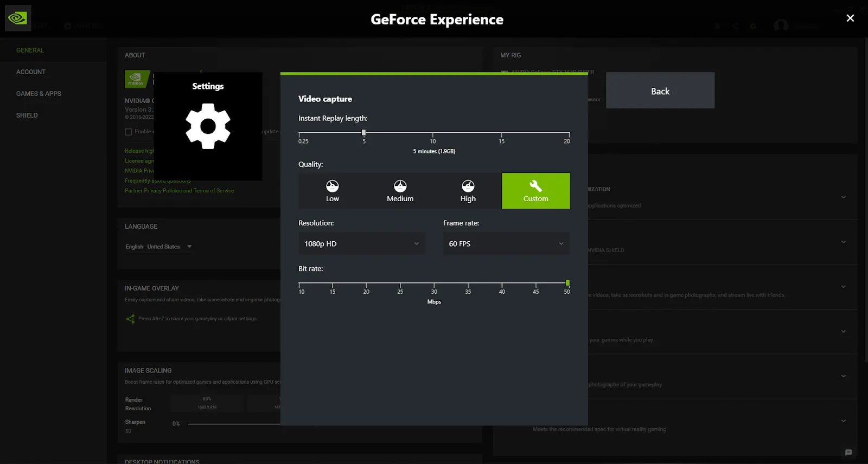Click the NVIDIA logo icon at top left

18,18
